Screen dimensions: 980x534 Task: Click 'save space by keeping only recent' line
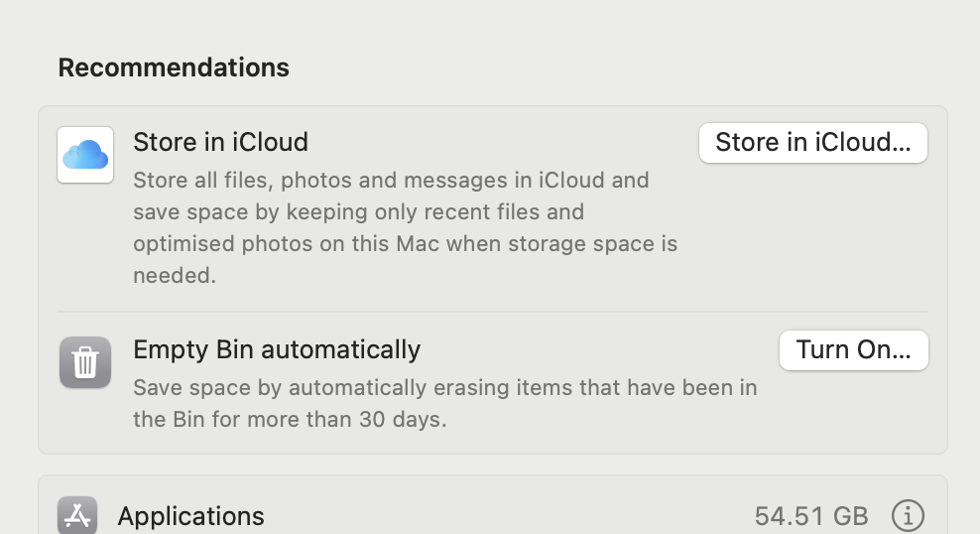pos(358,211)
